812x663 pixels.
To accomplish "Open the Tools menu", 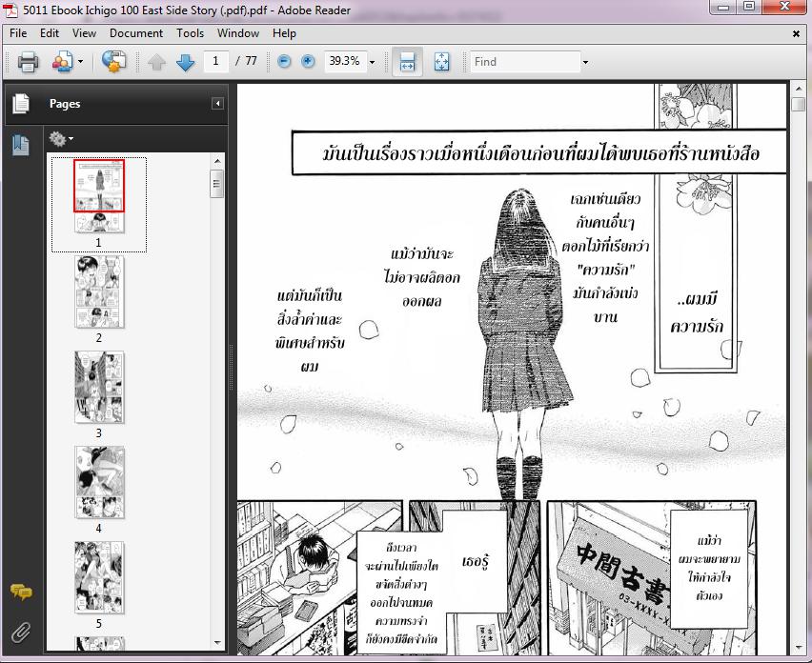I will pos(190,33).
